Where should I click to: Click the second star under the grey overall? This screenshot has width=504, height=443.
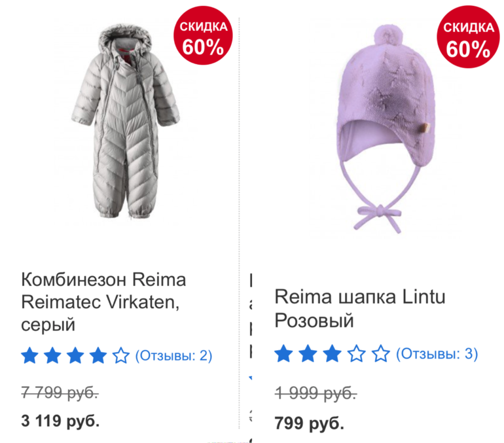click(53, 356)
